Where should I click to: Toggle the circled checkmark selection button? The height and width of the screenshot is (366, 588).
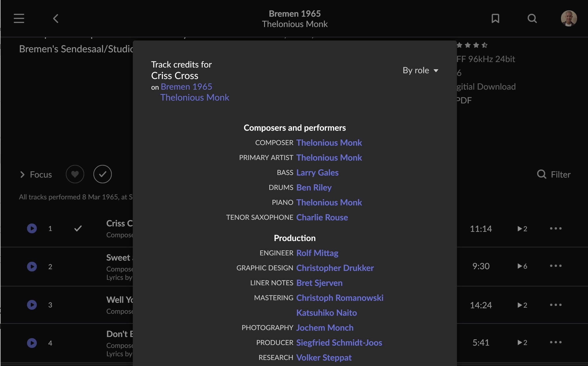pos(102,174)
